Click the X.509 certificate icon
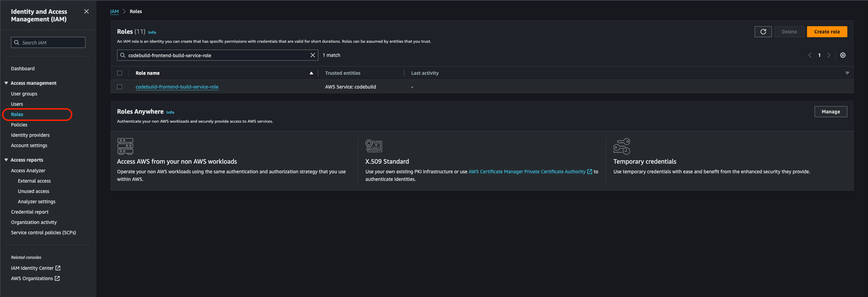 point(374,146)
